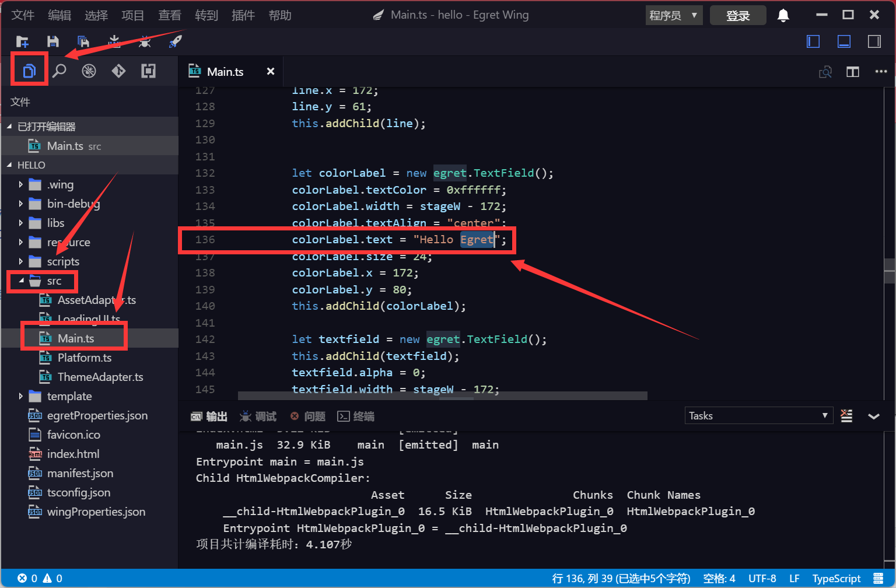Click the find in file preview icon
The height and width of the screenshot is (588, 896).
point(825,72)
